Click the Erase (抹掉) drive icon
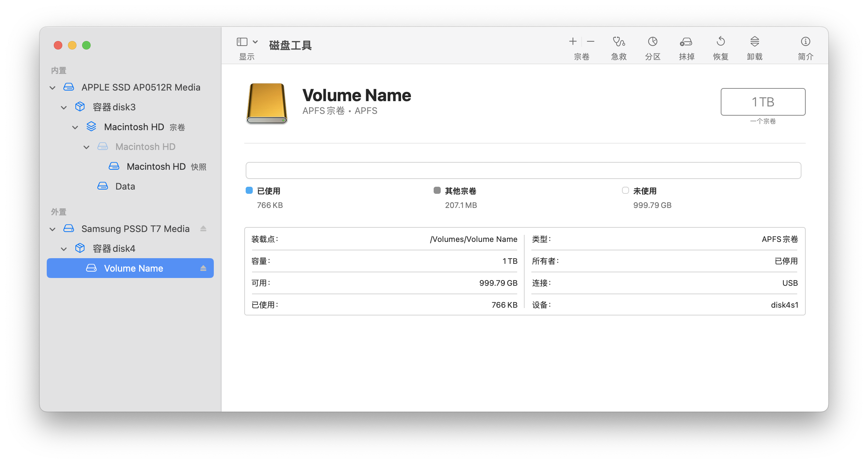 click(686, 42)
